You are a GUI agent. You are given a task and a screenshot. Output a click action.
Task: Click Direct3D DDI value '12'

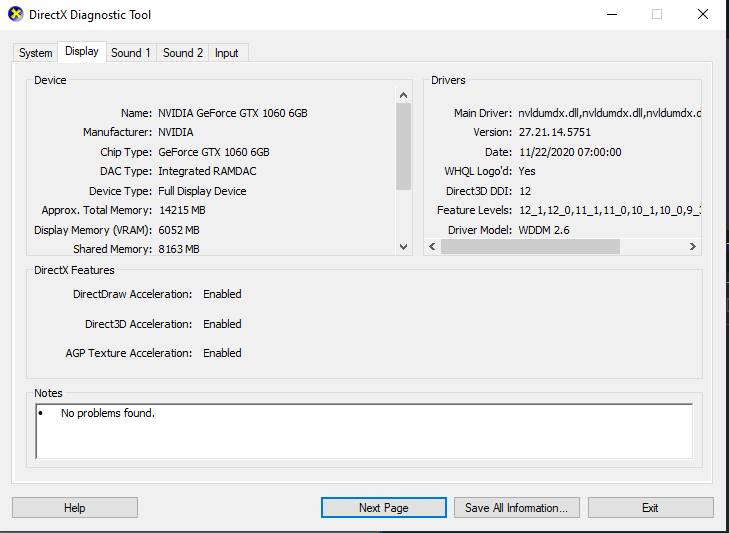525,191
